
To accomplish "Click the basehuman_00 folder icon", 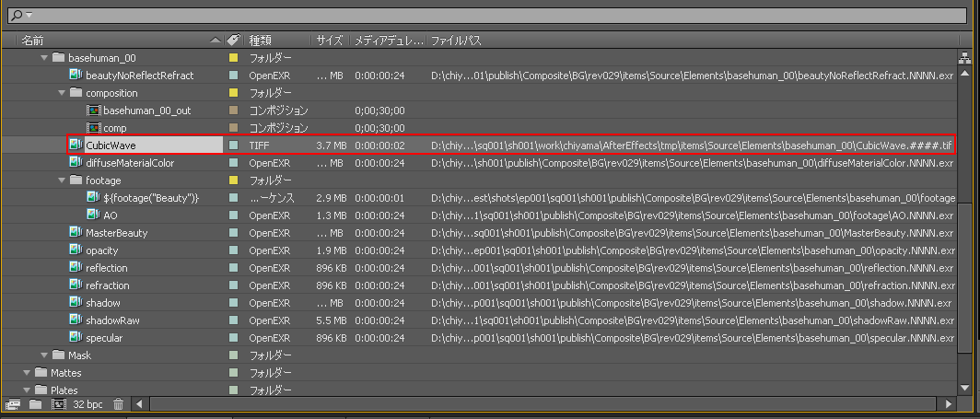I will (58, 57).
